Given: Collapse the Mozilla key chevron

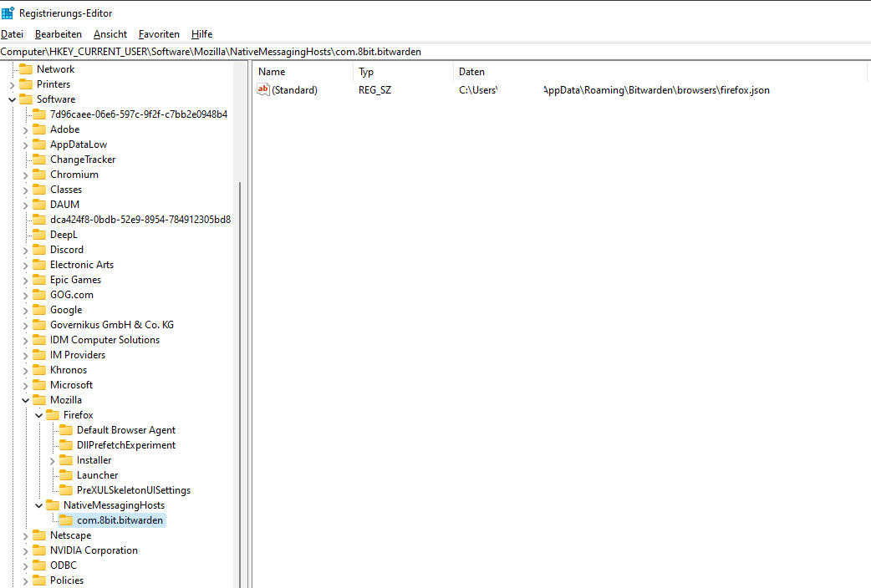Looking at the screenshot, I should click(x=25, y=399).
